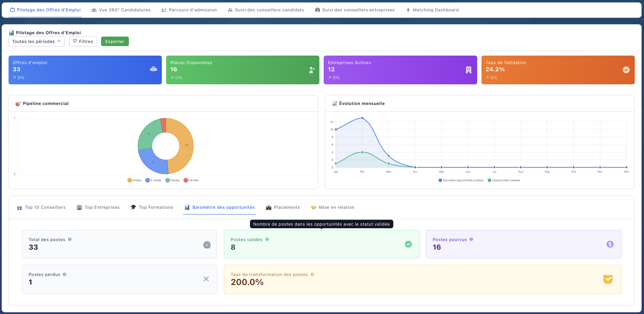
Task: Click the briefcase icon on Offres d'emploi card
Action: (153, 69)
